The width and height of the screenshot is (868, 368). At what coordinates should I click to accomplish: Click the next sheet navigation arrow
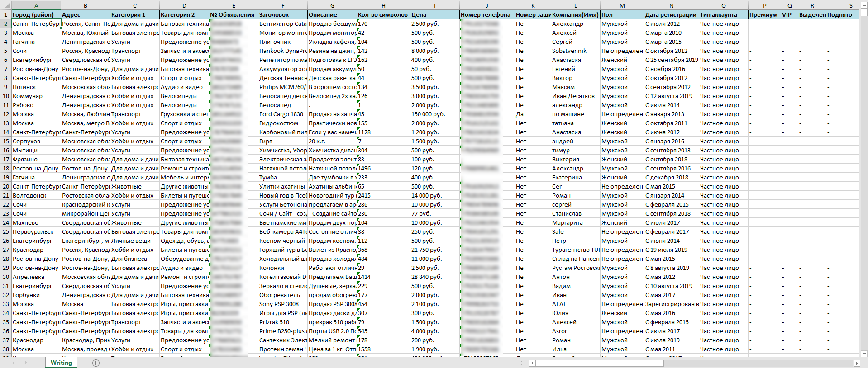coord(26,363)
